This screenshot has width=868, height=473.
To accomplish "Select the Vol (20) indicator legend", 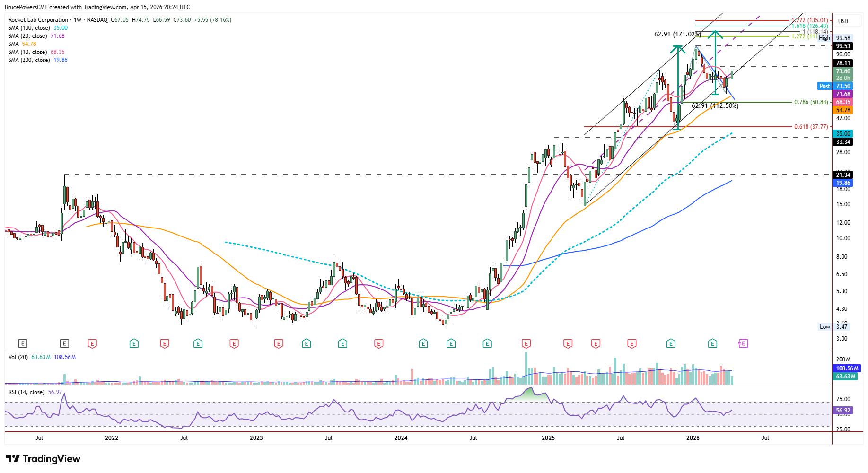I will (42, 357).
